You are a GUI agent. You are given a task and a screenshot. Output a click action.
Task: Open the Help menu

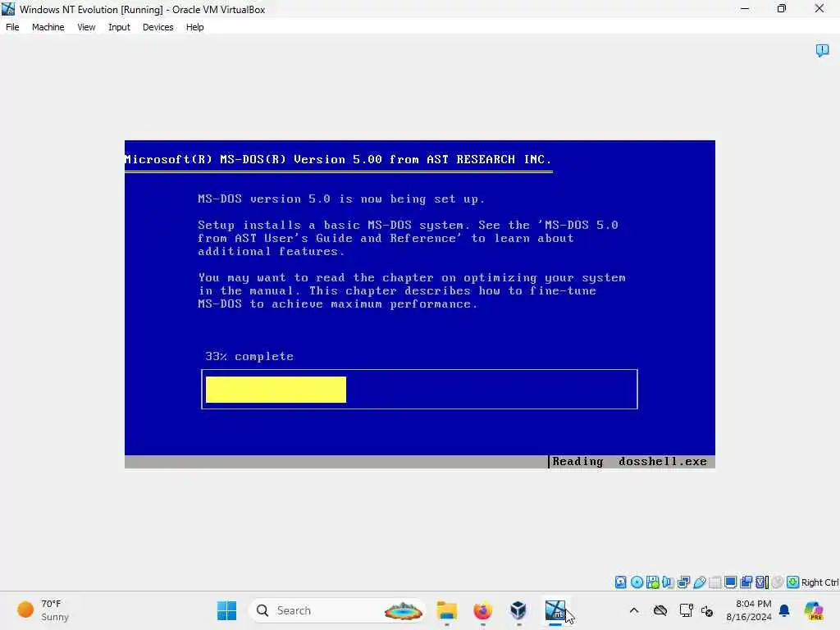coord(194,27)
